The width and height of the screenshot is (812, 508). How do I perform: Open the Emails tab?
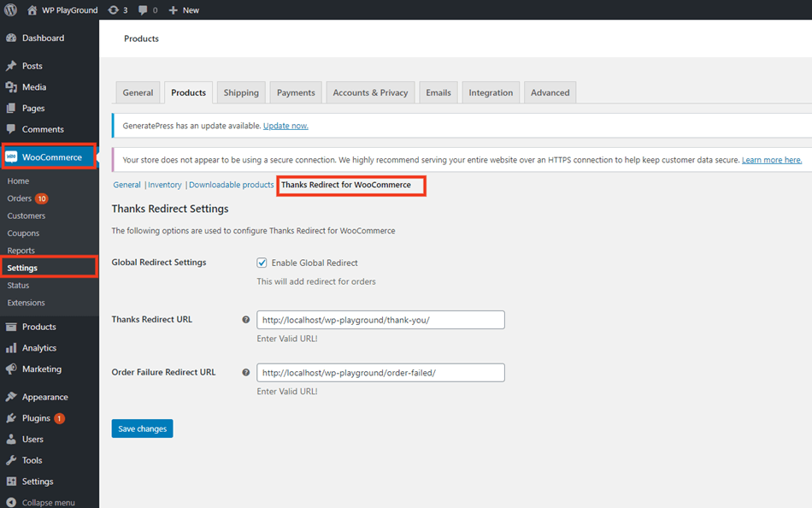click(438, 92)
